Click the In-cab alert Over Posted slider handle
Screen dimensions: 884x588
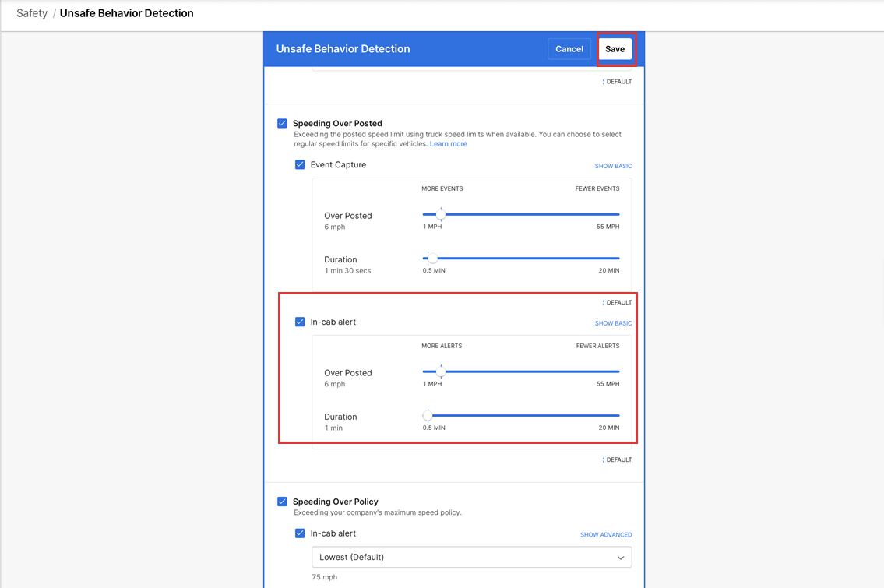440,371
